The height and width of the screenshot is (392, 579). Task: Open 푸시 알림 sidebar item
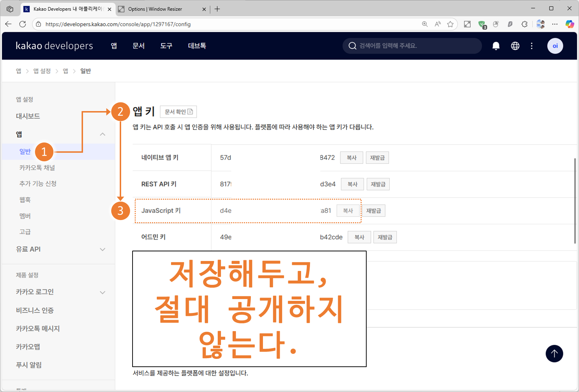click(x=29, y=365)
